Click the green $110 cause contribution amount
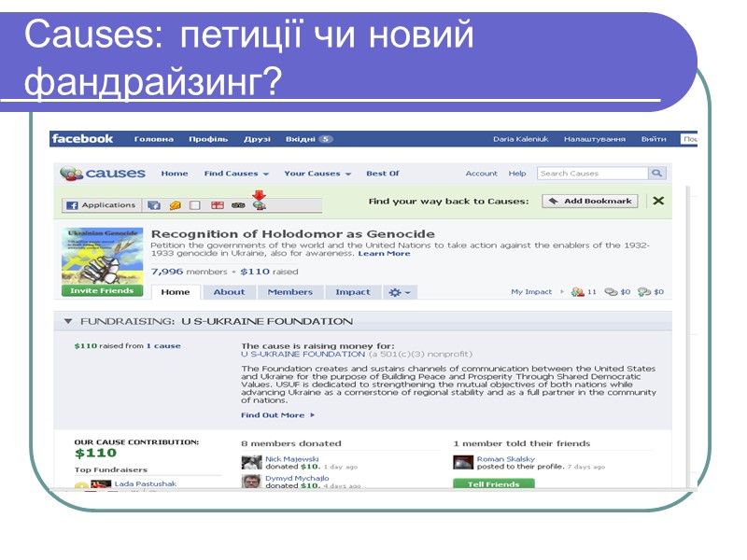This screenshot has width=747, height=560. (x=95, y=453)
